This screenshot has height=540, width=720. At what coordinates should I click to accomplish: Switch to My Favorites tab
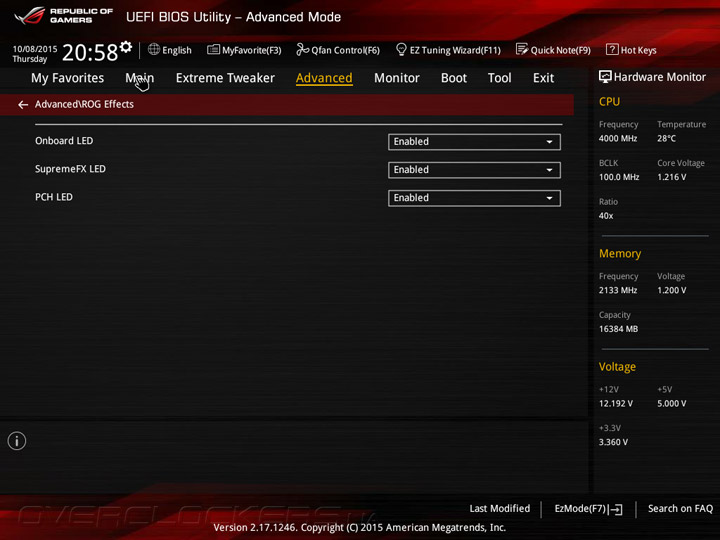pos(68,78)
